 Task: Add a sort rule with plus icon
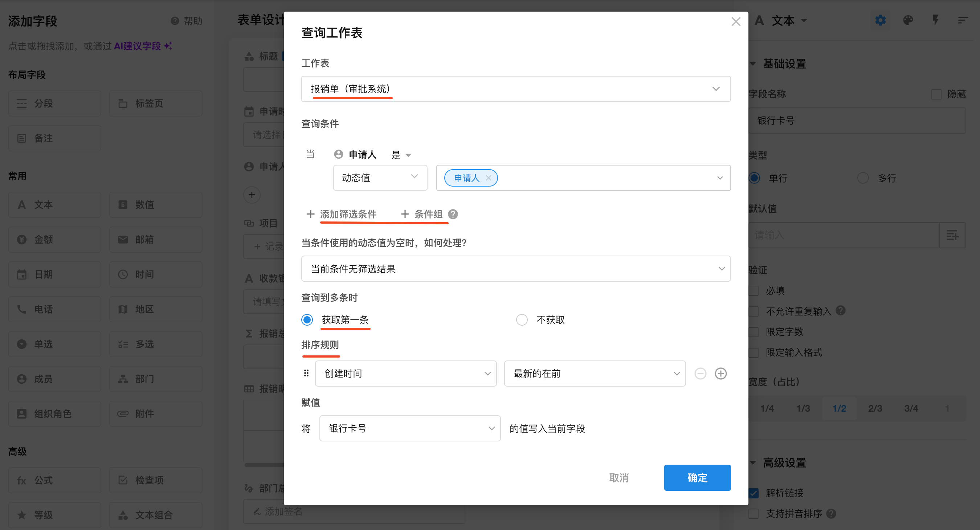(x=720, y=373)
